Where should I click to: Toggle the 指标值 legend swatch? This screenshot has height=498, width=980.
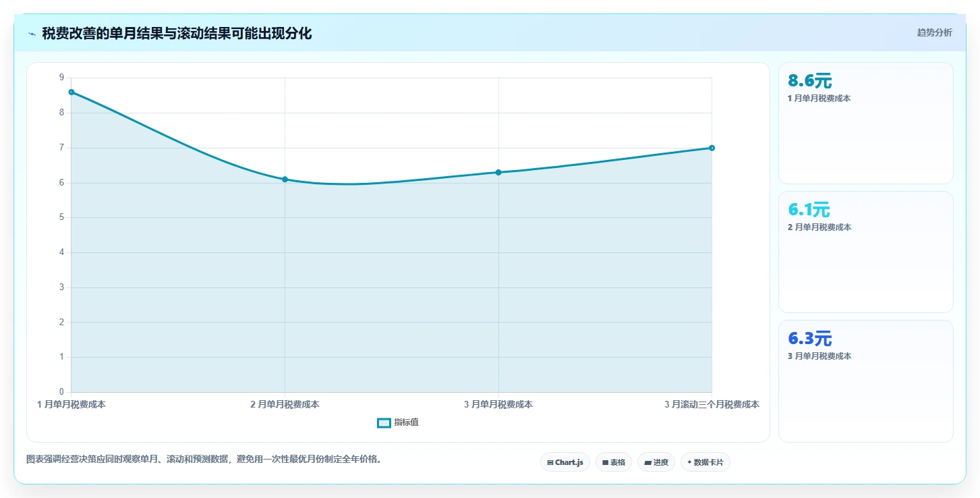pos(384,422)
